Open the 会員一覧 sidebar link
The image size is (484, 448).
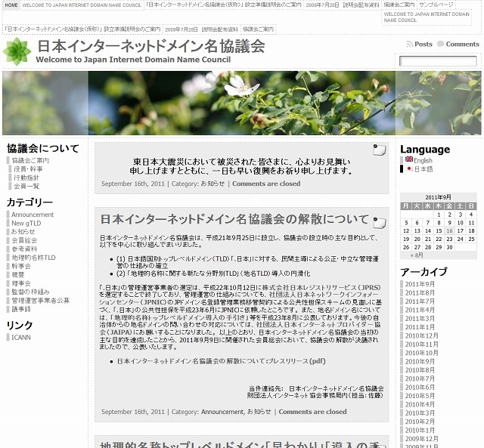pos(26,186)
